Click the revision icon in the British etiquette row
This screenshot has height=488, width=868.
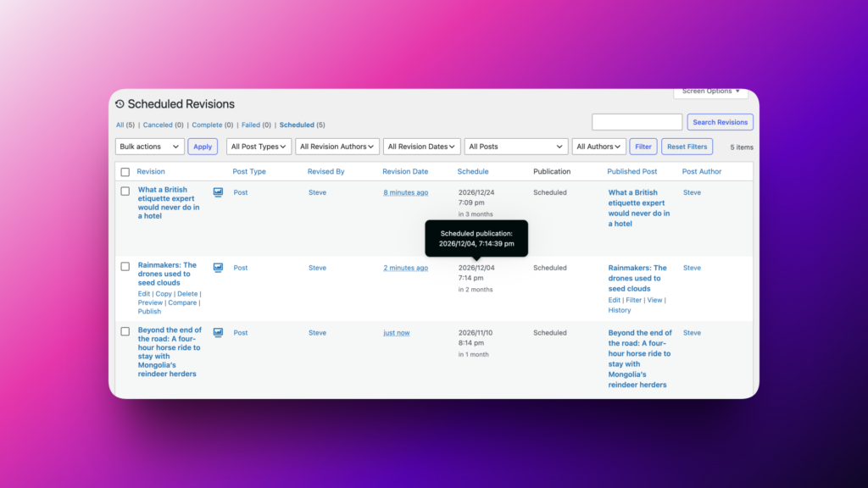click(x=218, y=192)
